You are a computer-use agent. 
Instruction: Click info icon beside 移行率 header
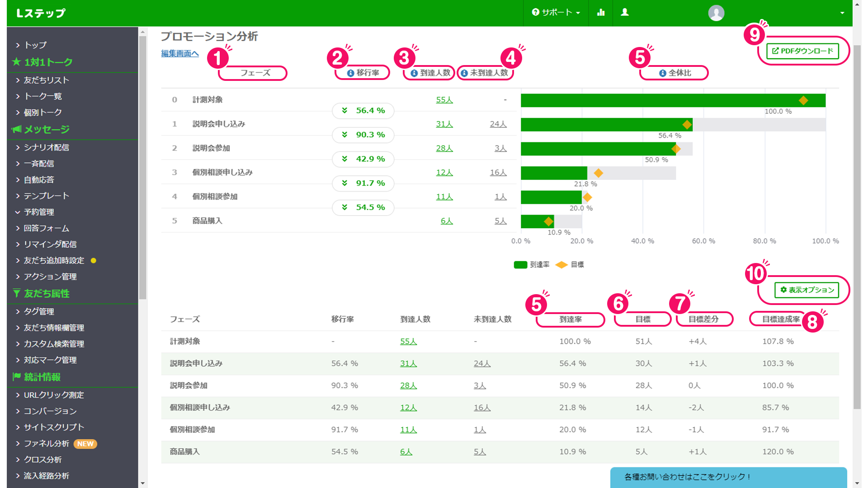coord(350,73)
